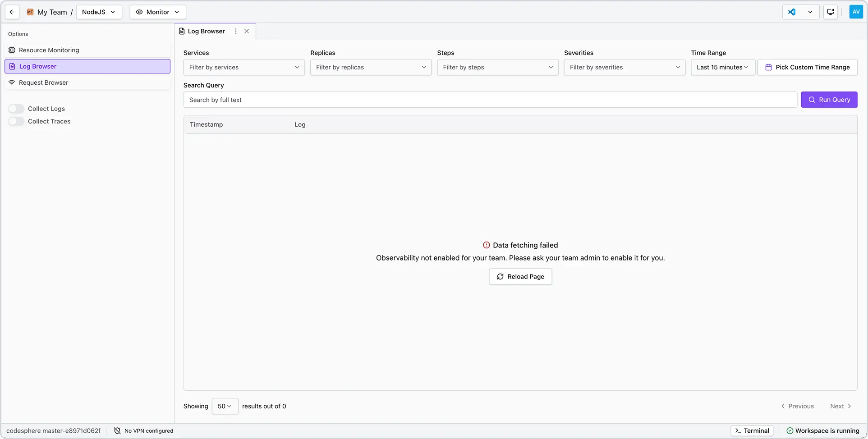
Task: Click the open-in-new-window monitor icon
Action: pos(830,12)
